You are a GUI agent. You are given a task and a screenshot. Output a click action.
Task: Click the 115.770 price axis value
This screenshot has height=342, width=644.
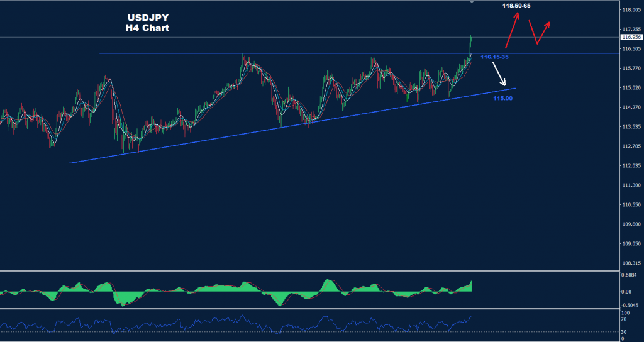[x=631, y=68]
